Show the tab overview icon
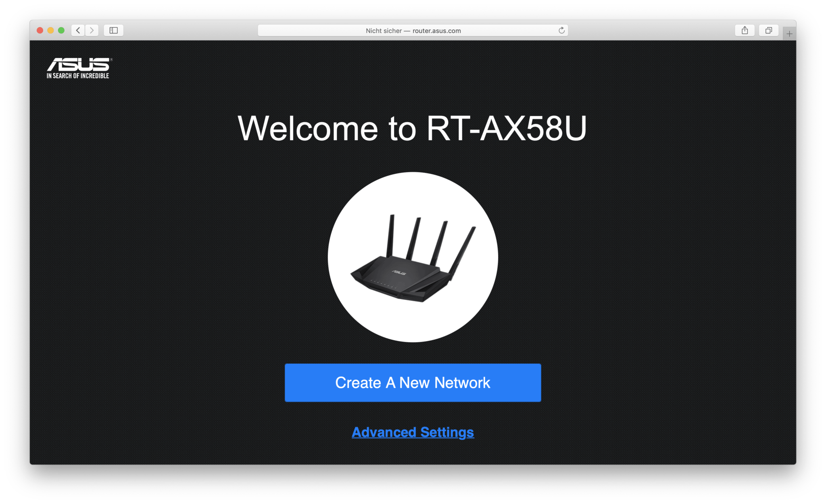 coord(769,30)
